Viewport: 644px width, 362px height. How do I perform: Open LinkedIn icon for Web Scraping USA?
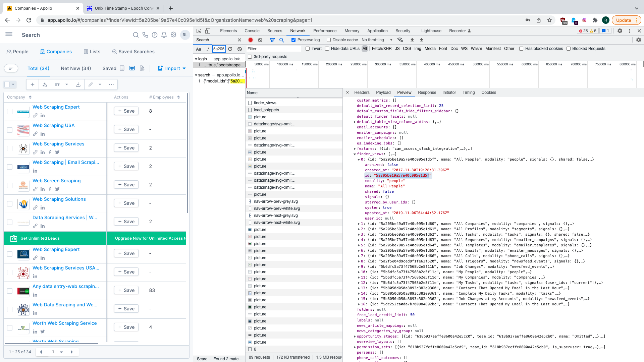[43, 134]
